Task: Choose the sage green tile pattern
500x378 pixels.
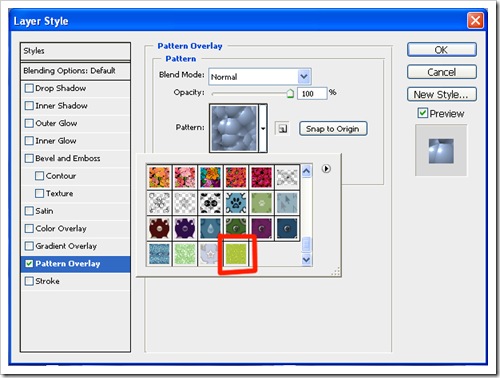Action: (x=262, y=203)
